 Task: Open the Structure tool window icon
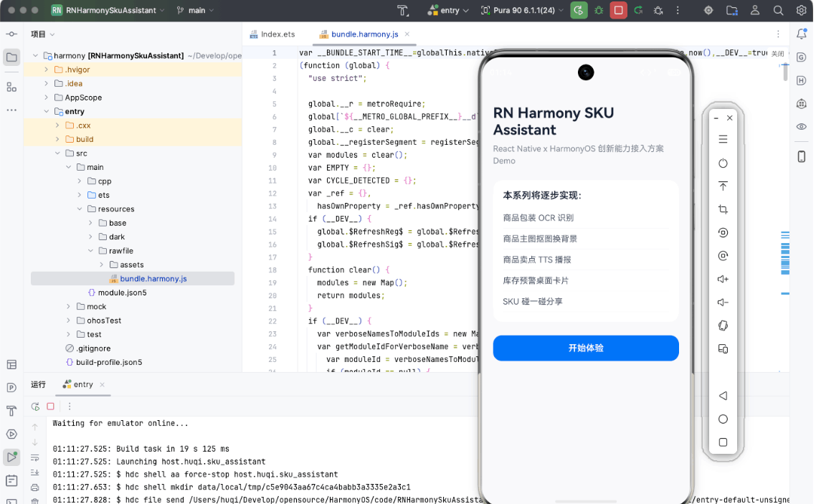click(11, 87)
